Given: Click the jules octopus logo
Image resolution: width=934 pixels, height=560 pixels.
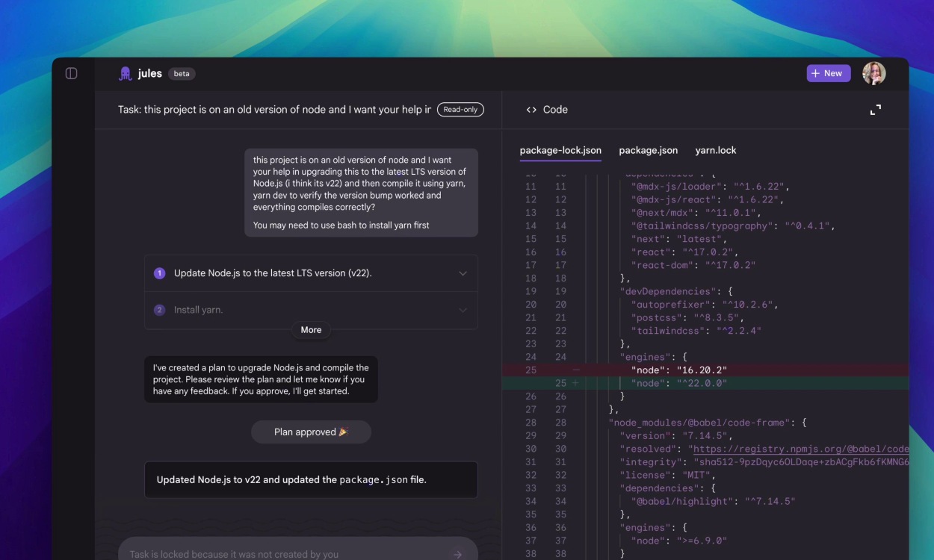Looking at the screenshot, I should (125, 72).
